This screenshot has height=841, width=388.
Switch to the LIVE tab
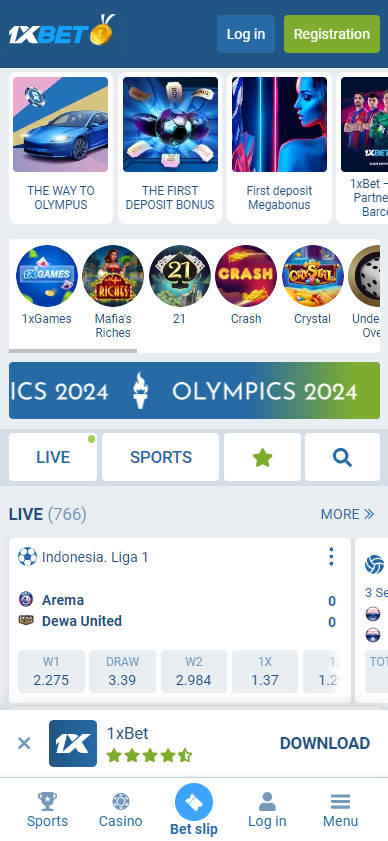(53, 457)
